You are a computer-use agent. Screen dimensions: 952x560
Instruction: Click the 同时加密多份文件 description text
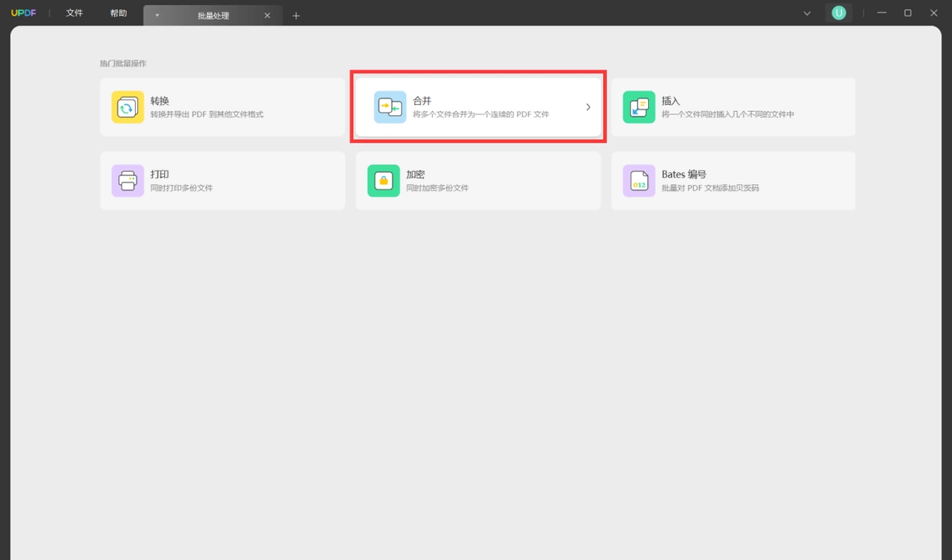coord(437,188)
